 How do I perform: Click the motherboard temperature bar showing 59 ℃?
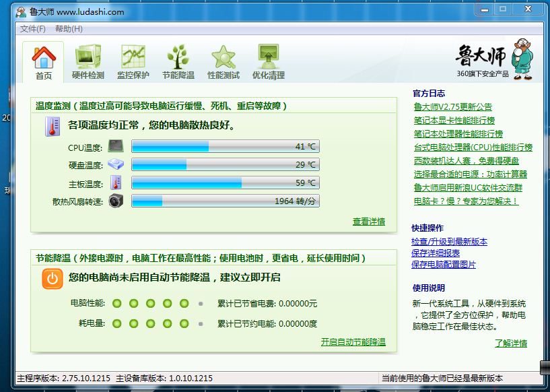226,183
